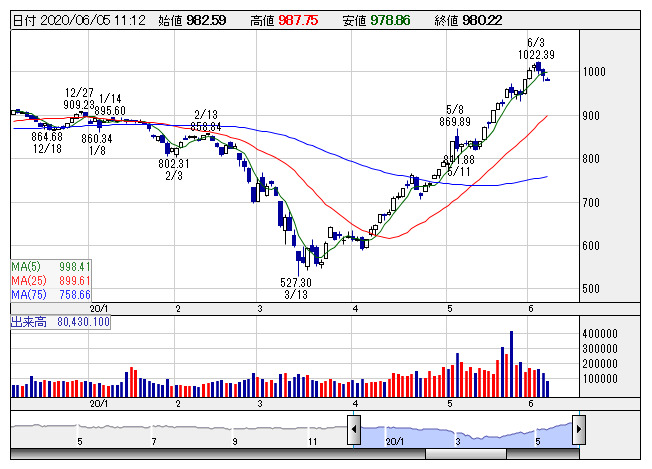652x469 pixels.
Task: Click the 12/18 label 864.68
Action: [x=47, y=136]
